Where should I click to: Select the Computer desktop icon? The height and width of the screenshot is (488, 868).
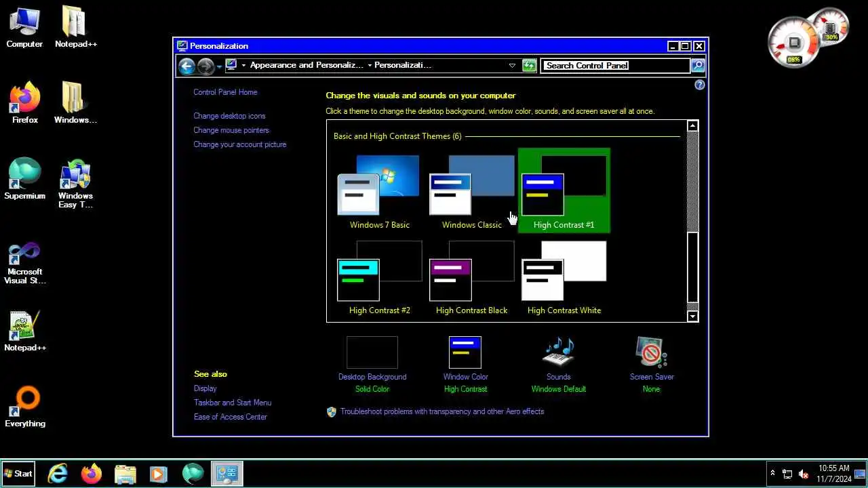click(x=24, y=28)
